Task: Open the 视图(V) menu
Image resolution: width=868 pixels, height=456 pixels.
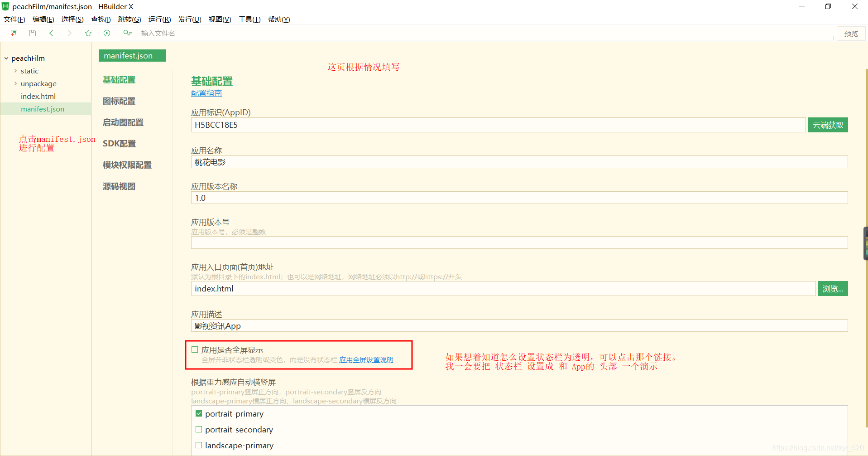Action: [220, 19]
